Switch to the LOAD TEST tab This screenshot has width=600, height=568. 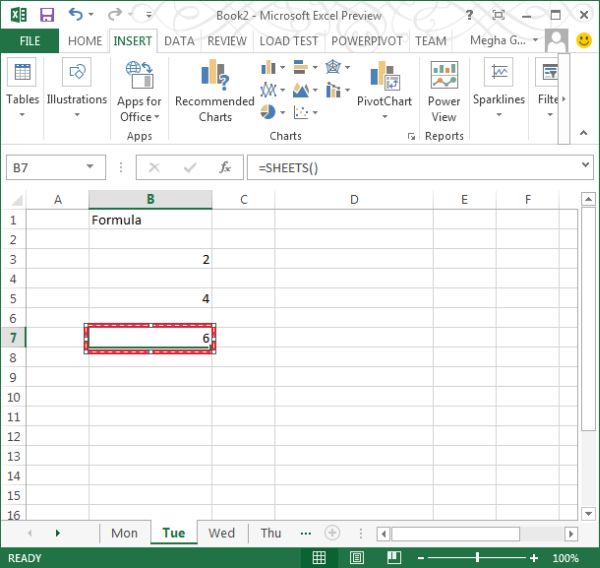[289, 41]
